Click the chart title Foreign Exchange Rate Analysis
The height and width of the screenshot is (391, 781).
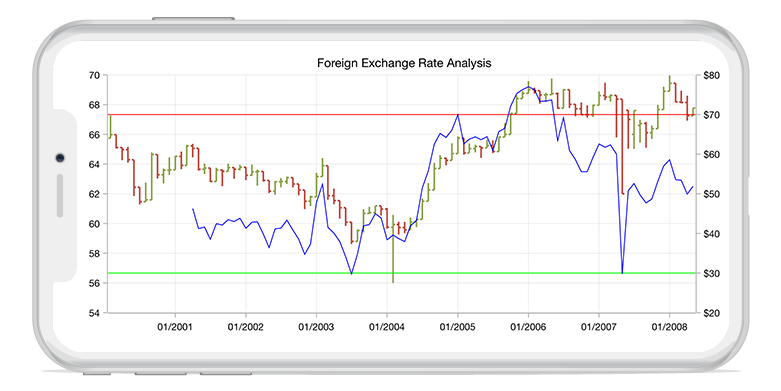click(x=404, y=63)
